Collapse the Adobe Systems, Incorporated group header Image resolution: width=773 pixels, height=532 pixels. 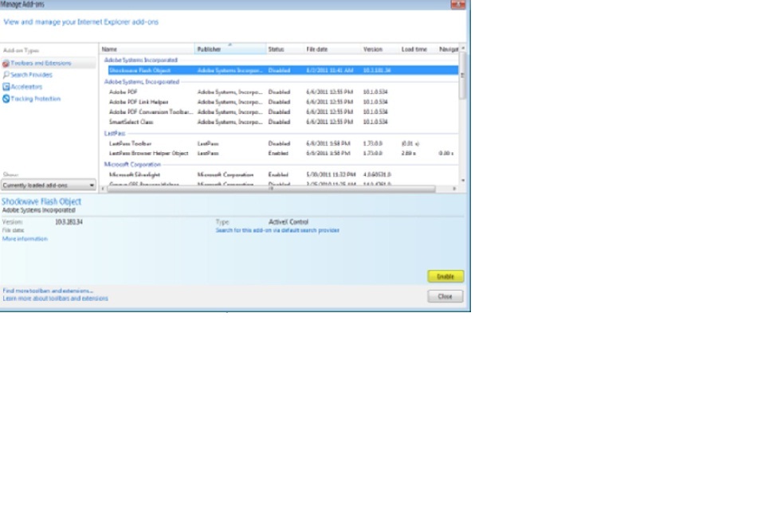click(x=142, y=82)
